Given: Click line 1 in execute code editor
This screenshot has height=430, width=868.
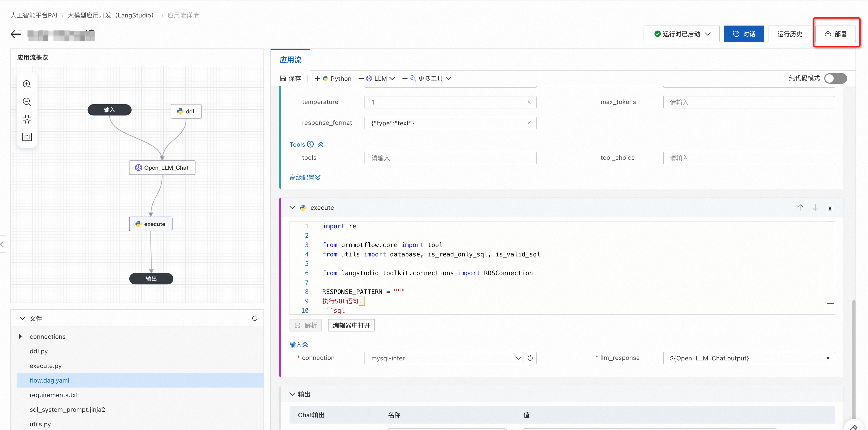Looking at the screenshot, I should pos(339,226).
